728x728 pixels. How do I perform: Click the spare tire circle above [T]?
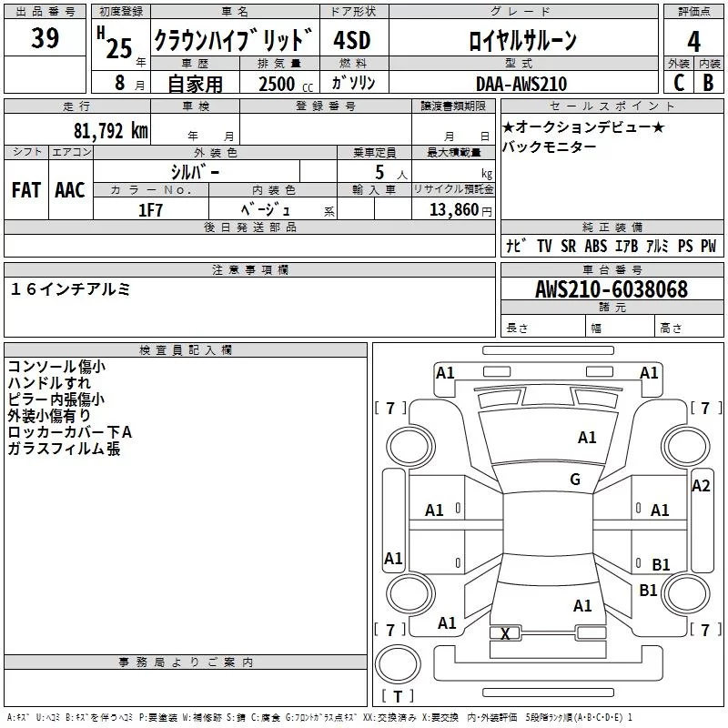click(398, 664)
